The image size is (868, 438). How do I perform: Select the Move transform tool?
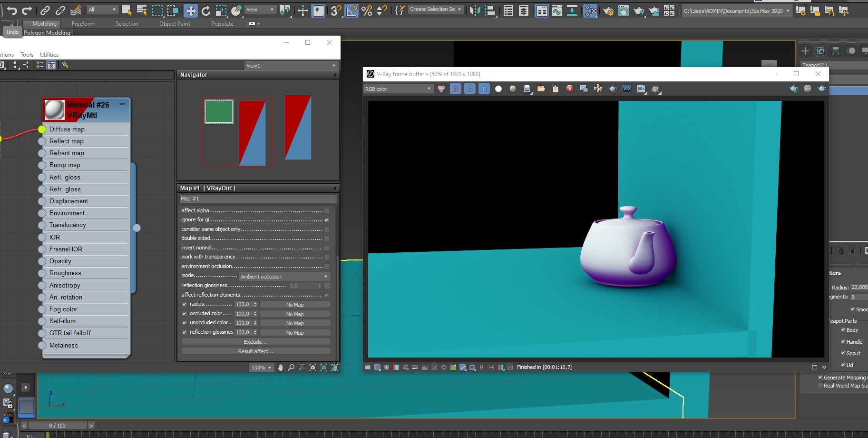point(191,10)
